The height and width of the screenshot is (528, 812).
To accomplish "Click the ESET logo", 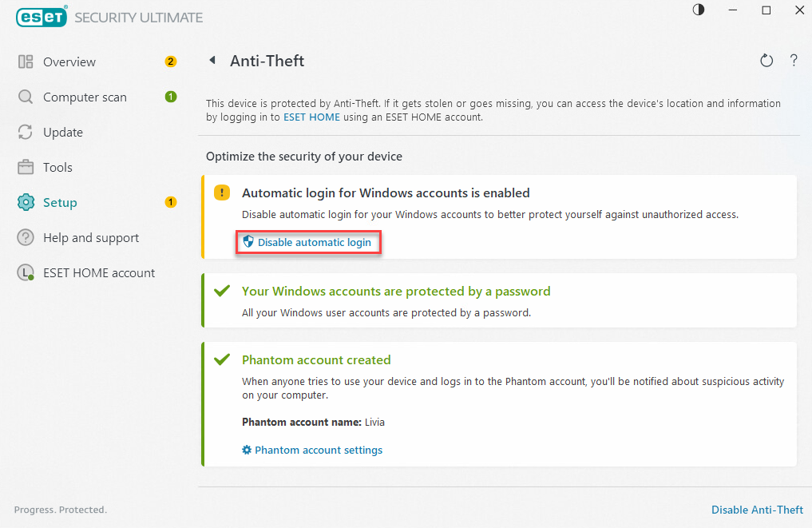I will pyautogui.click(x=42, y=17).
